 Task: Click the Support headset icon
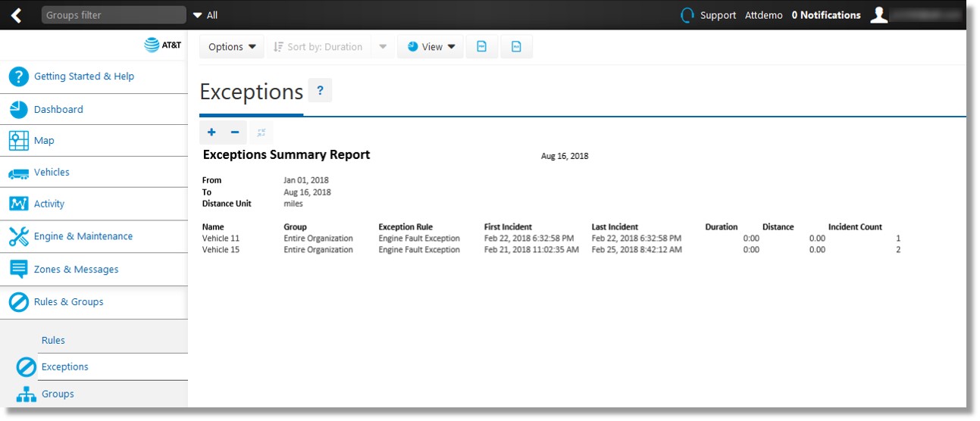tap(687, 15)
